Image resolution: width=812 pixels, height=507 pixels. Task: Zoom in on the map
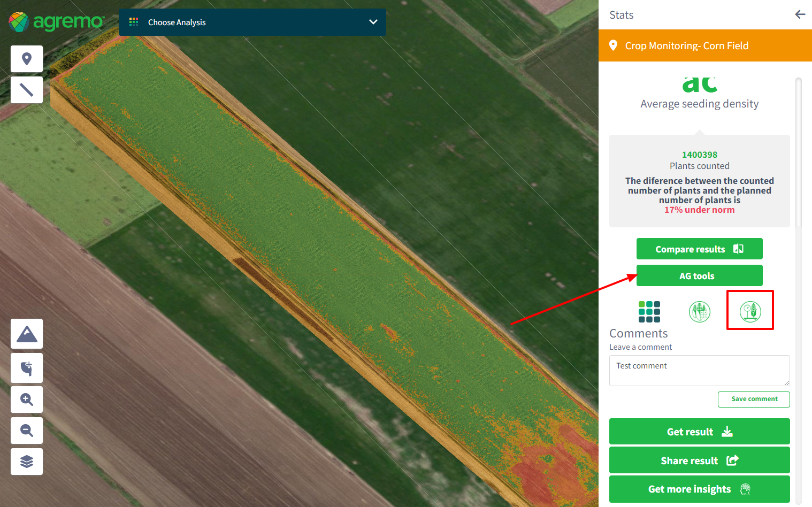tap(27, 400)
